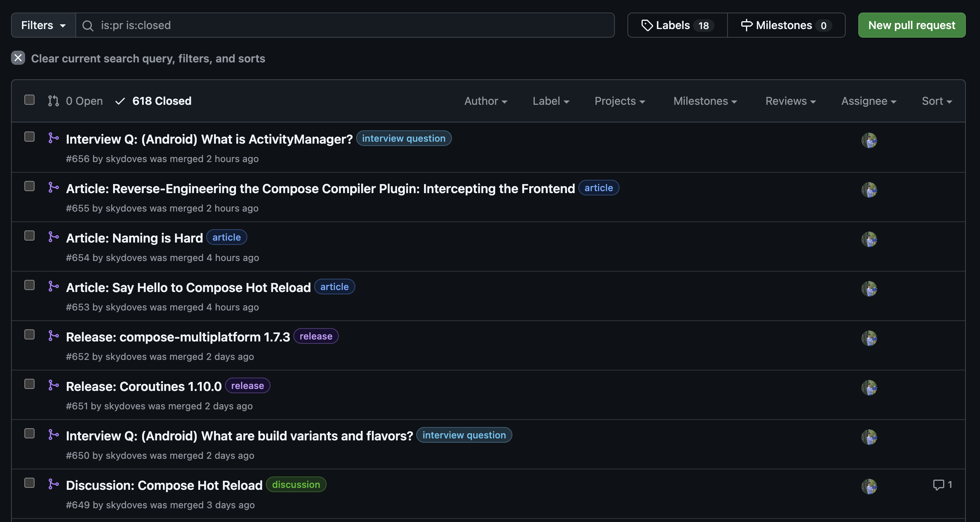The height and width of the screenshot is (522, 980).
Task: Show 618 Closed pull requests
Action: [x=154, y=101]
